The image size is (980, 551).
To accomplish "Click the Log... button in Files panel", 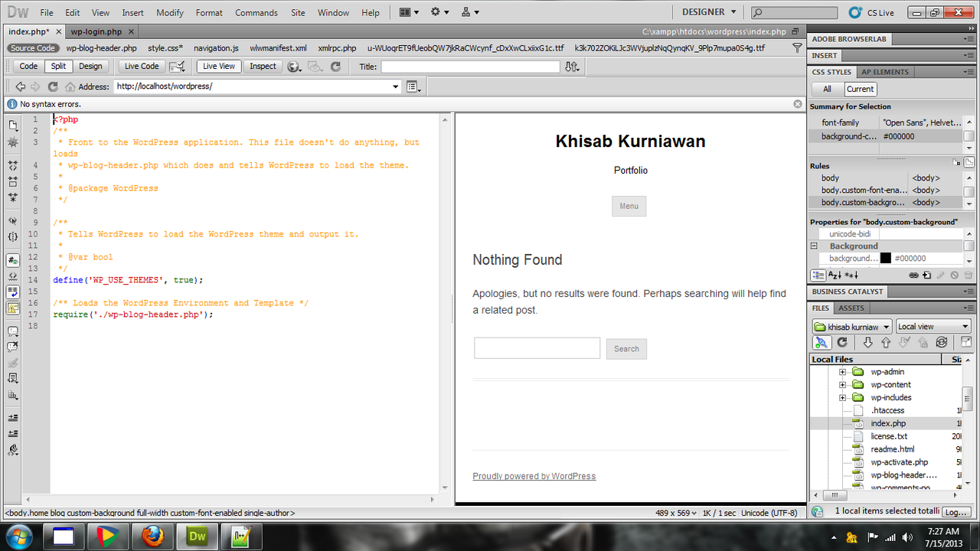I will pyautogui.click(x=957, y=512).
